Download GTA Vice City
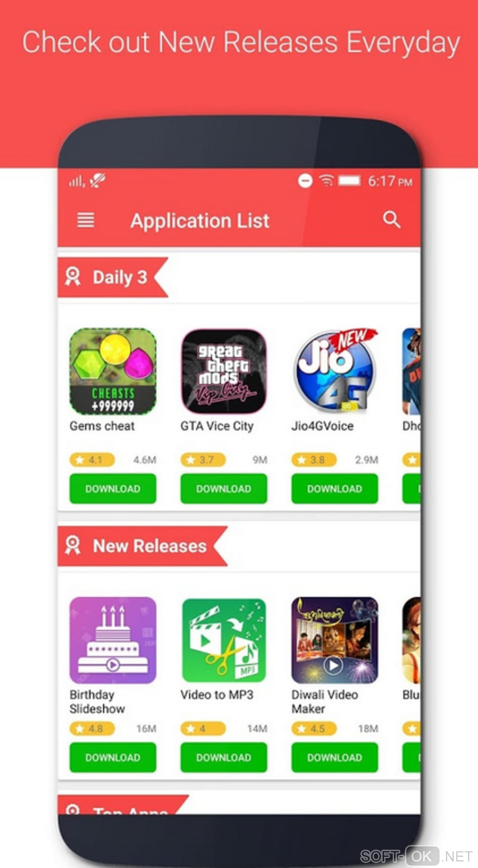This screenshot has width=478, height=868. pos(224,489)
